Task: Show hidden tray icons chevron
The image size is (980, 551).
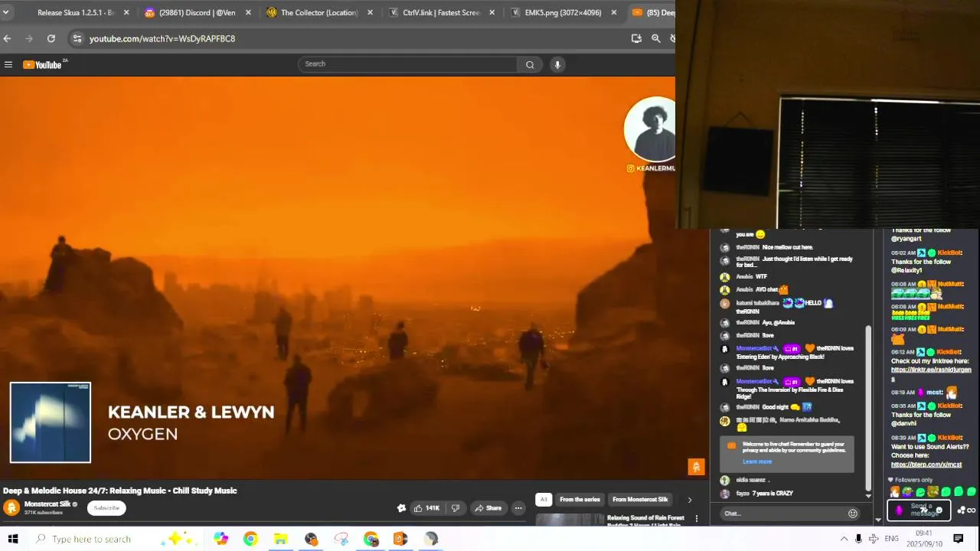Action: point(844,539)
